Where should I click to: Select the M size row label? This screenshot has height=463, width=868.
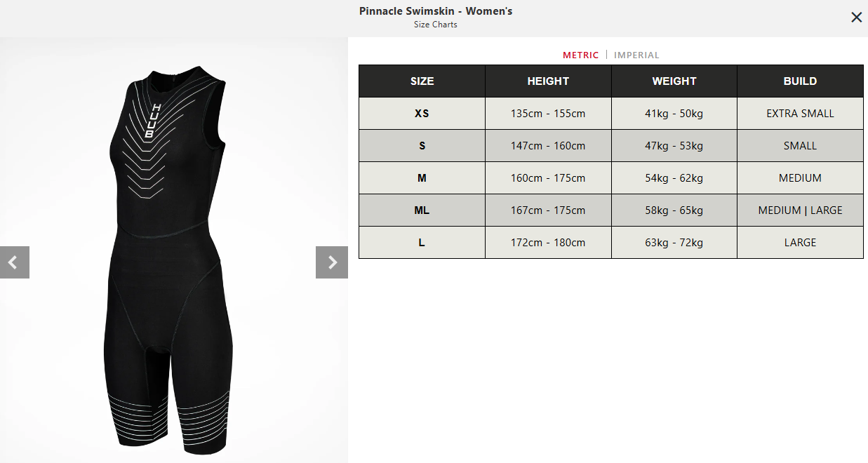[x=422, y=178]
